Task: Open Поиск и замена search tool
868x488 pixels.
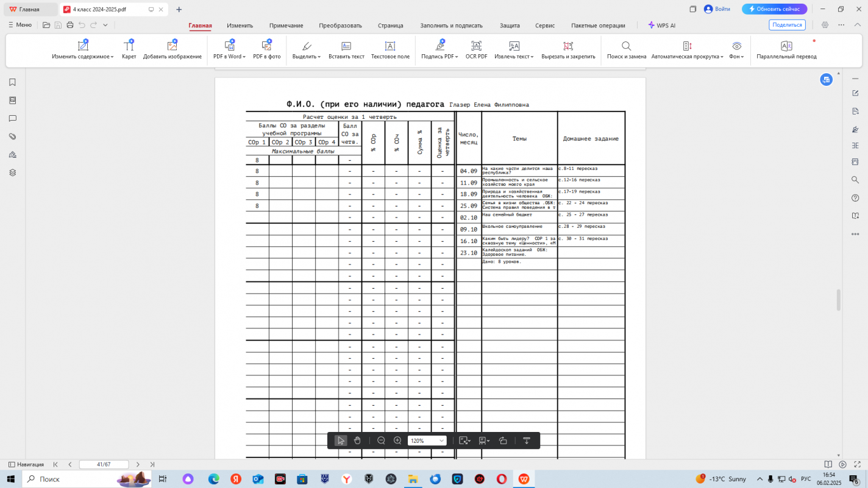Action: tap(626, 46)
